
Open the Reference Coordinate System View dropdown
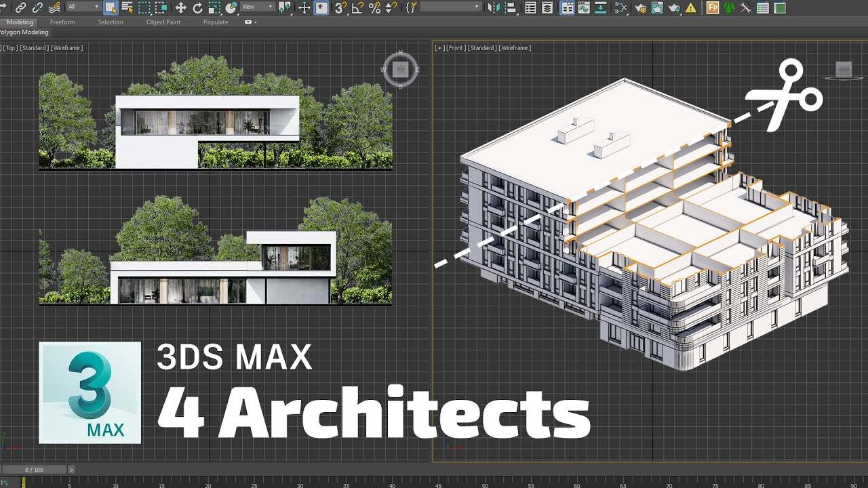click(x=258, y=7)
